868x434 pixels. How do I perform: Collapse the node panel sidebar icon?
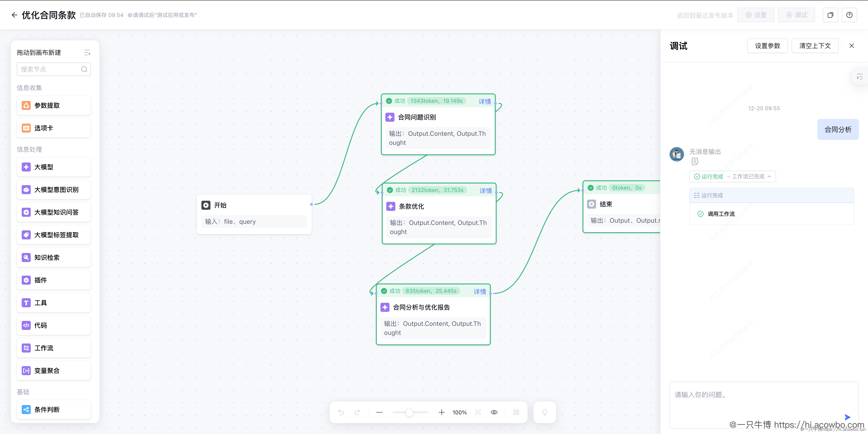click(87, 52)
